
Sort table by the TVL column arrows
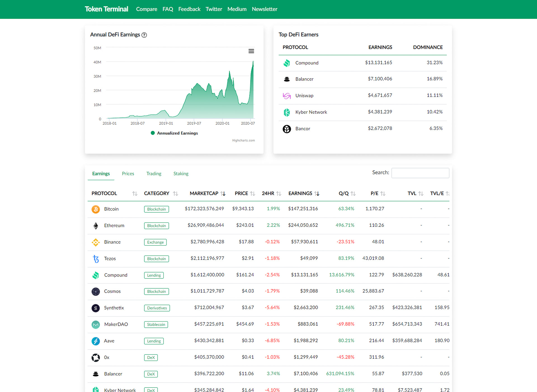[421, 193]
